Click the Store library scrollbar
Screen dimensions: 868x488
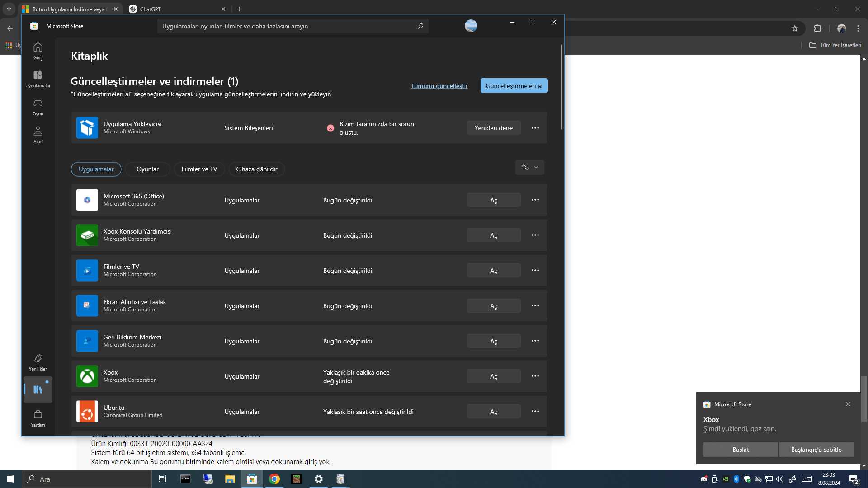click(562, 86)
